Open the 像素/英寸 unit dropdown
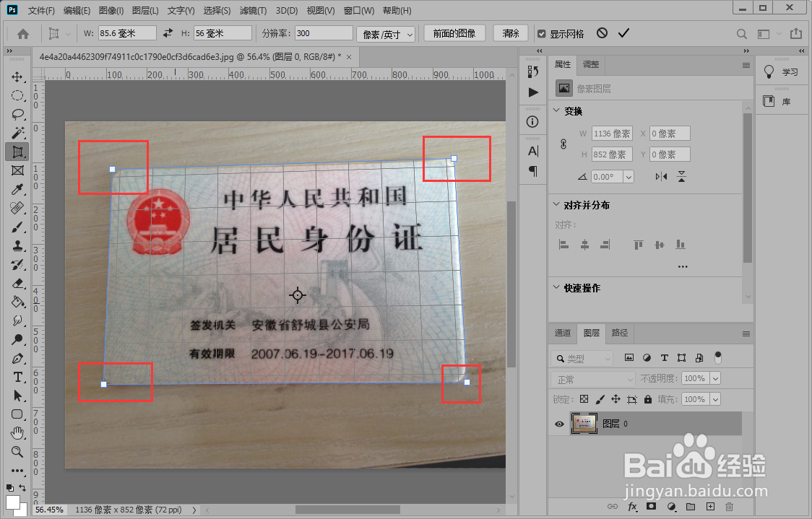The width and height of the screenshot is (812, 519). (385, 34)
